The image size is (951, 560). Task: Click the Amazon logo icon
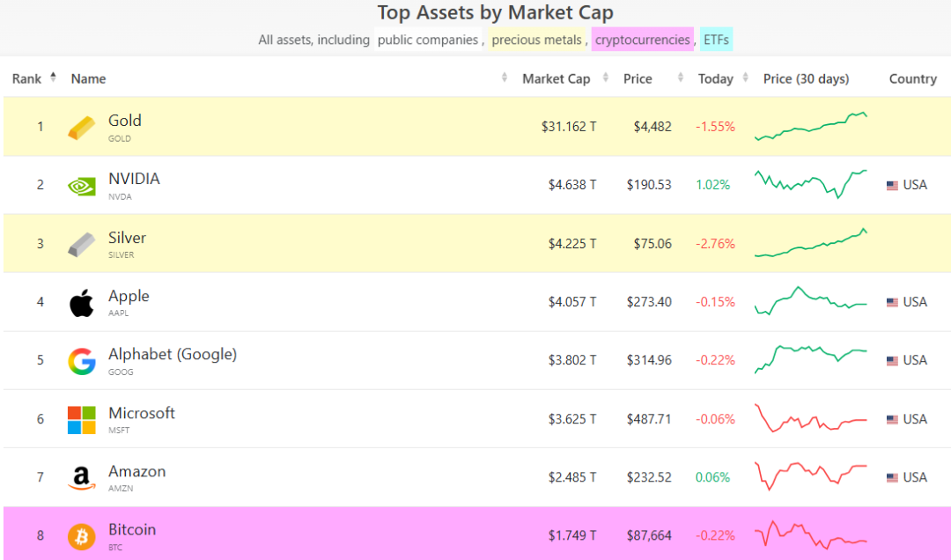[81, 478]
